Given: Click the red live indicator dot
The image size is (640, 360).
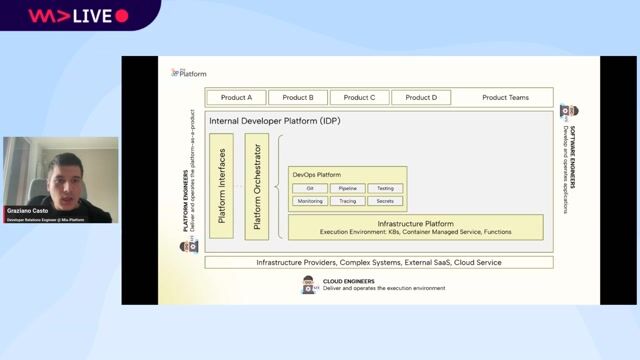Looking at the screenshot, I should tap(122, 16).
